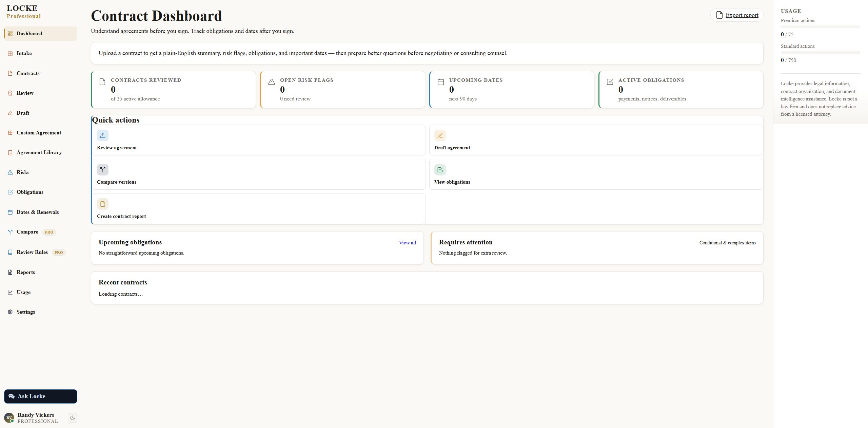Click the branch icon on Compare versions

pos(103,170)
